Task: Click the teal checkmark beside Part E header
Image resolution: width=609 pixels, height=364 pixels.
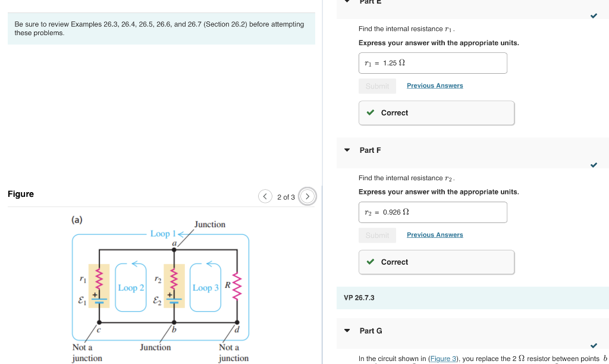Action: point(593,16)
